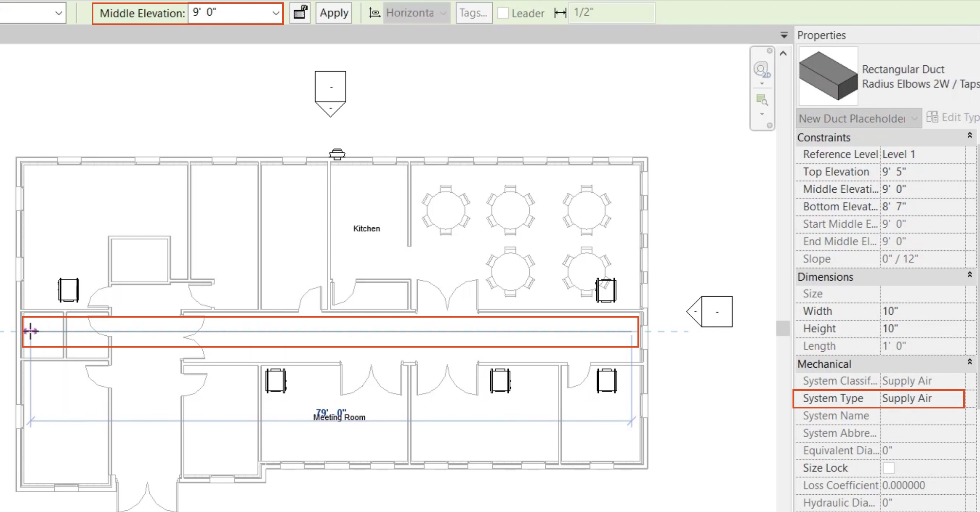Toggle the Size Lock checkbox
980x512 pixels.
[x=888, y=468]
